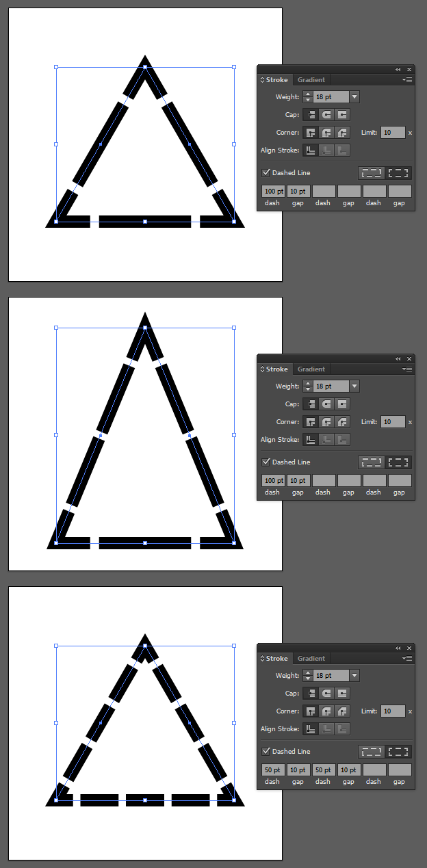427x868 pixels.
Task: Select Miter Join corner in the bottom Stroke panel
Action: 311,711
